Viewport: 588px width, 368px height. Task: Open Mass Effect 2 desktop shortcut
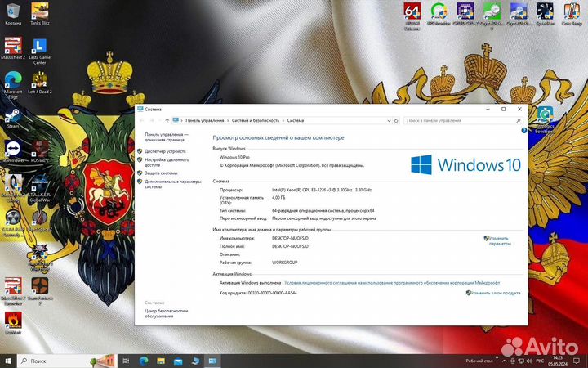tap(13, 48)
